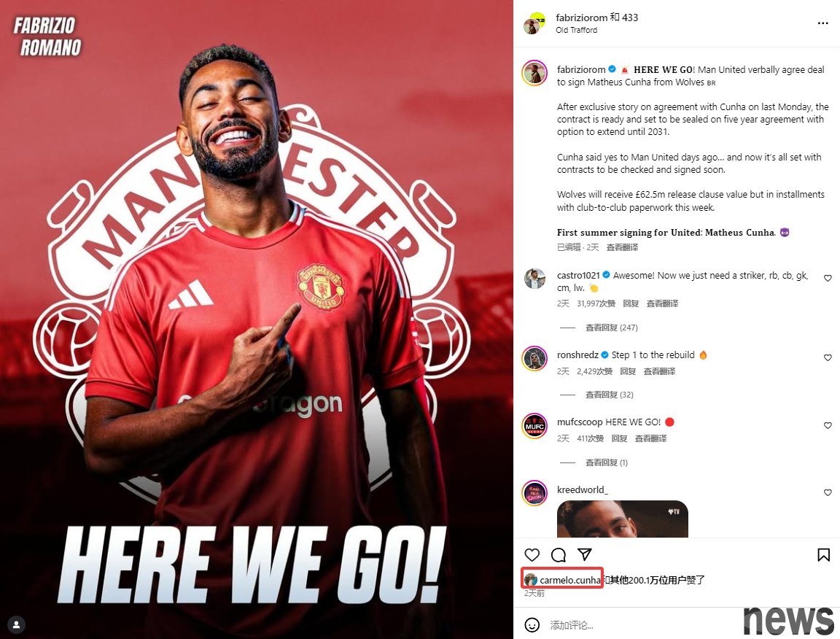The height and width of the screenshot is (639, 840).
Task: Open the emoji picker smiley icon
Action: tap(532, 625)
